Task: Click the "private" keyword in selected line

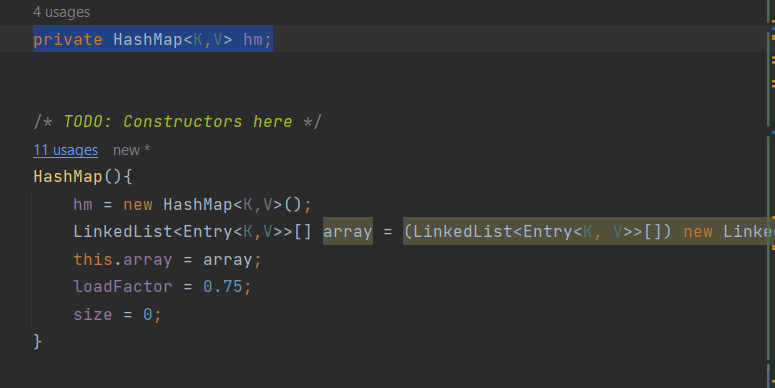Action: tap(68, 39)
